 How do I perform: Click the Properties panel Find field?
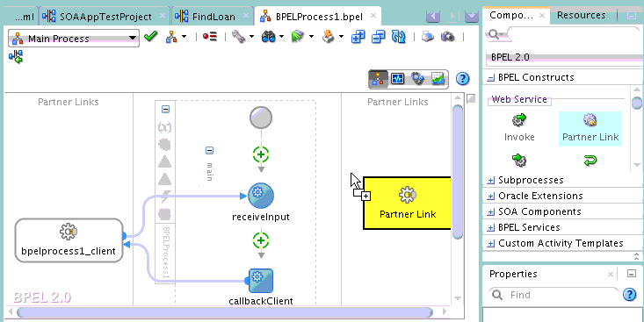click(x=554, y=295)
